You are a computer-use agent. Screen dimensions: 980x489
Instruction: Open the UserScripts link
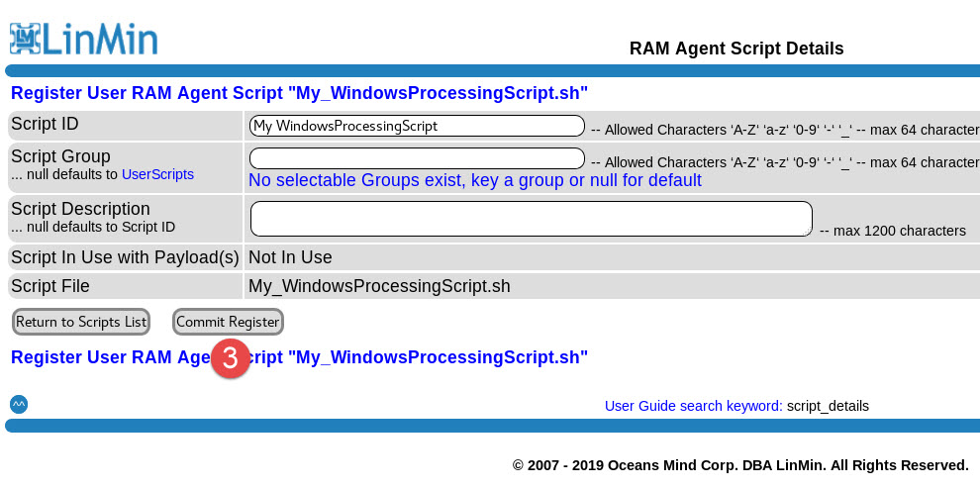click(x=157, y=174)
